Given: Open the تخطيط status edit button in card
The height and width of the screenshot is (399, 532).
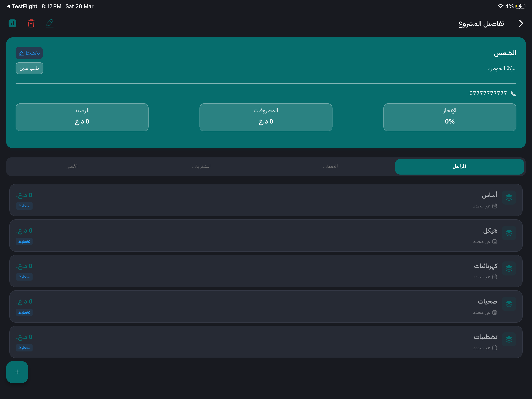Looking at the screenshot, I should pos(29,53).
